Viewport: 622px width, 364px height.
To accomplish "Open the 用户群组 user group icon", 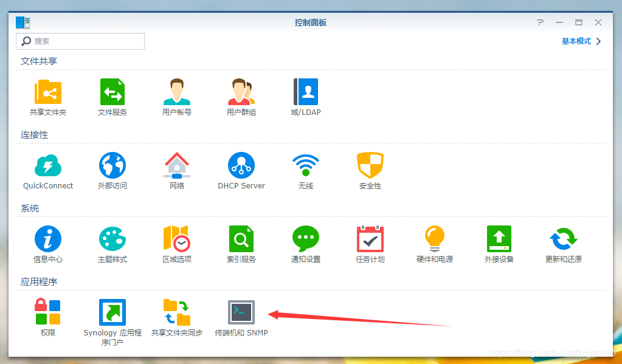I will pyautogui.click(x=241, y=92).
